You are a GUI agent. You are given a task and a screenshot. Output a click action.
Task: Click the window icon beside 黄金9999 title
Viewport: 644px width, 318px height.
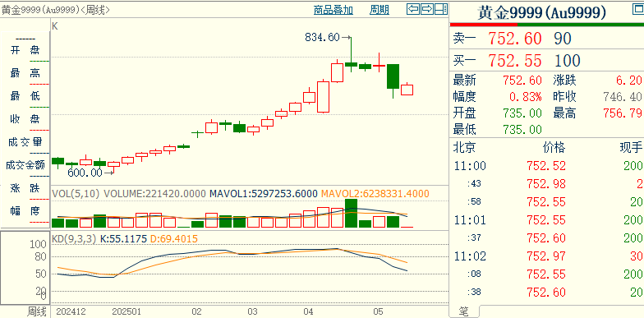[639, 8]
